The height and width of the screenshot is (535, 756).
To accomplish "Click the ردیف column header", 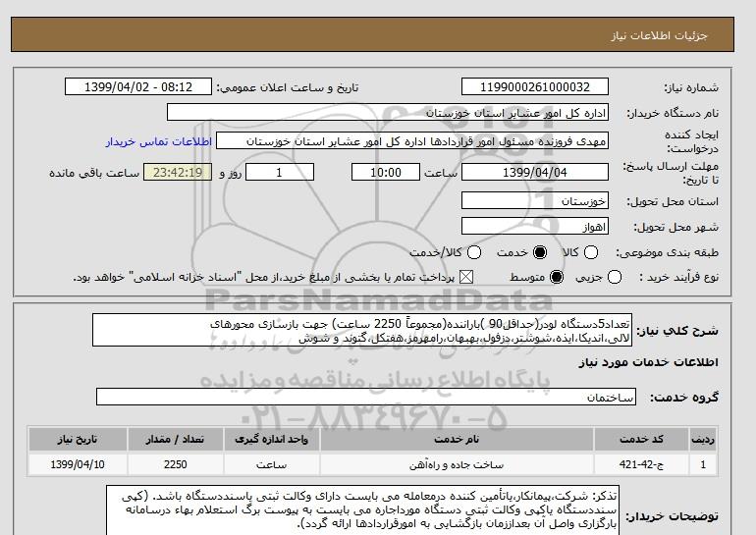I will pyautogui.click(x=703, y=439).
